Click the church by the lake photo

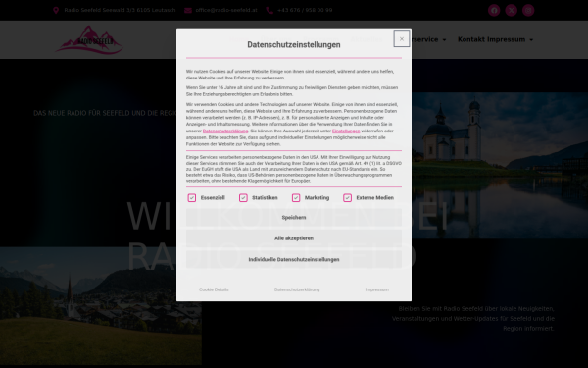click(x=500, y=165)
